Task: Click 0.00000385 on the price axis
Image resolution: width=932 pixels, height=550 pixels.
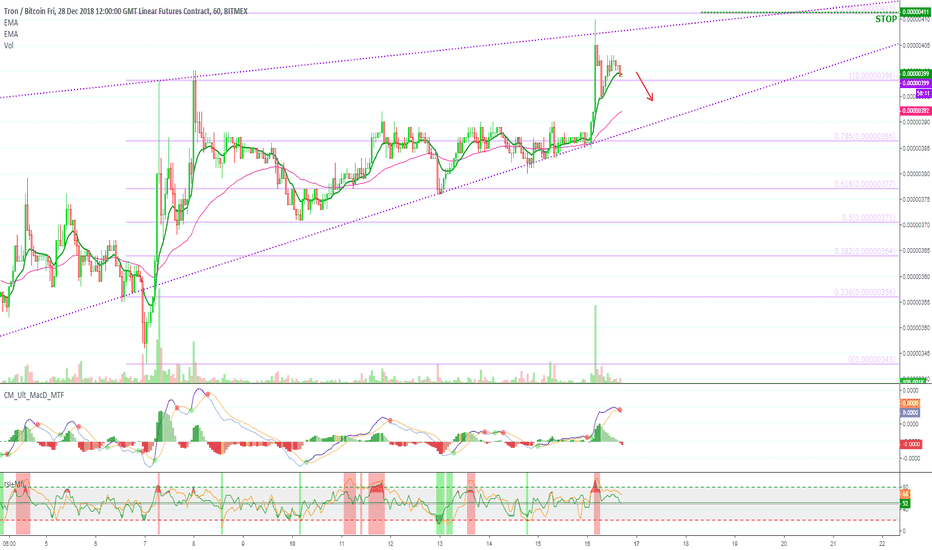Action: click(x=916, y=148)
